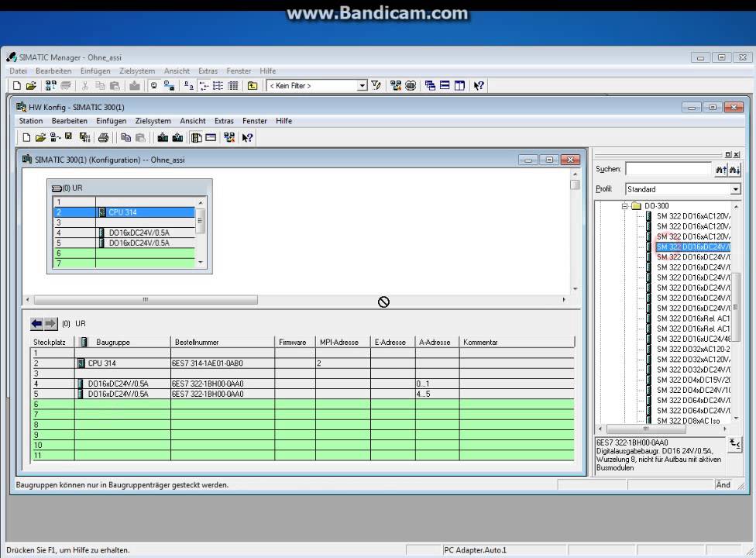
Task: Select highlighted SM 322 DO16xDC24V catalog entry
Action: (x=692, y=247)
